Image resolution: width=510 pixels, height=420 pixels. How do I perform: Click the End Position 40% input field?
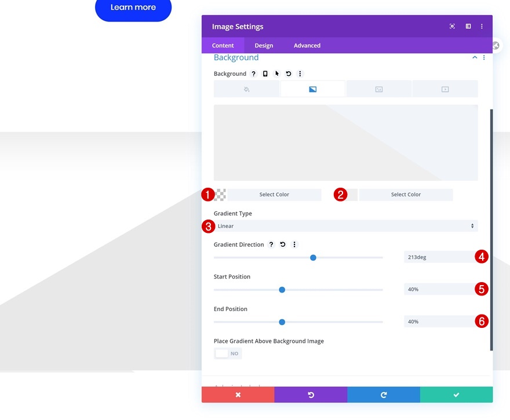440,322
